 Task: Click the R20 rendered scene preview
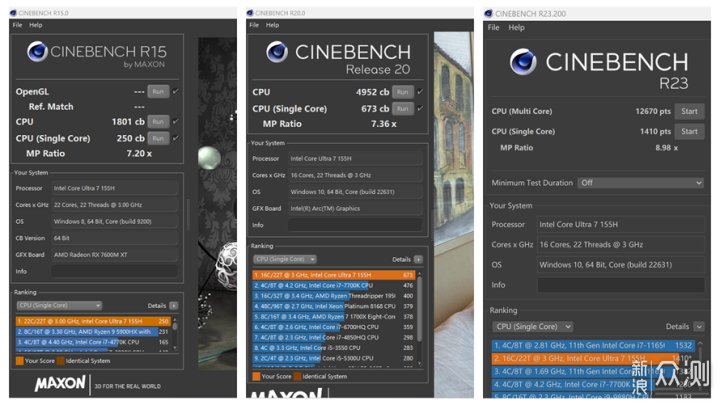[x=454, y=214]
